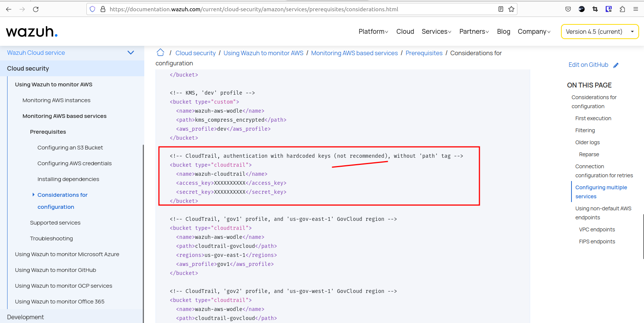Jump to First execution section
This screenshot has width=644, height=323.
click(593, 118)
